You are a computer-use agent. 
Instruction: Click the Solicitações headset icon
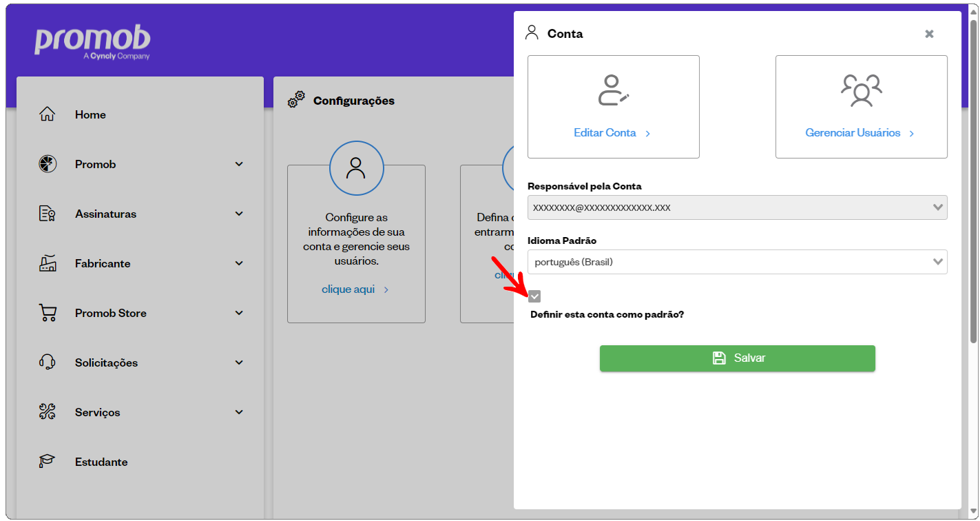[x=47, y=362]
